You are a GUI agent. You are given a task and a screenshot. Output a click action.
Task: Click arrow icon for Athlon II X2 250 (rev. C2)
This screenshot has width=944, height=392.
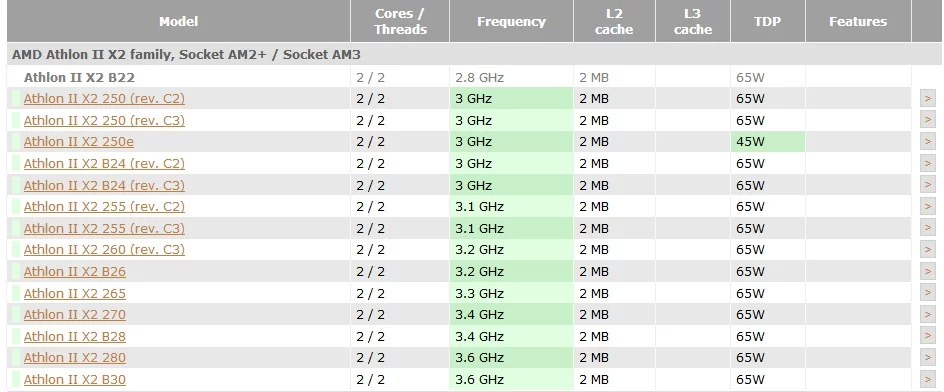click(x=928, y=98)
